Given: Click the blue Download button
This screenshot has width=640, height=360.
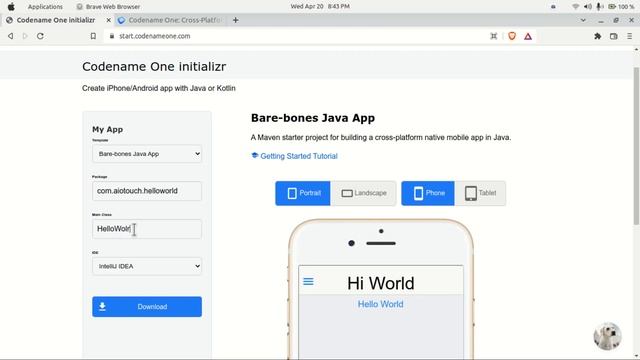Looking at the screenshot, I should coord(147,307).
